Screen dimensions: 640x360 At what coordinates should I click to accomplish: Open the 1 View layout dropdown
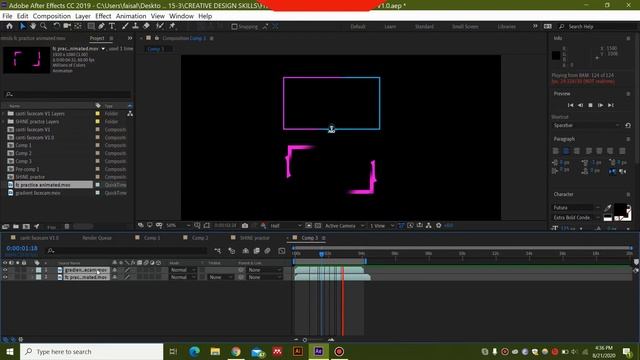[382, 225]
